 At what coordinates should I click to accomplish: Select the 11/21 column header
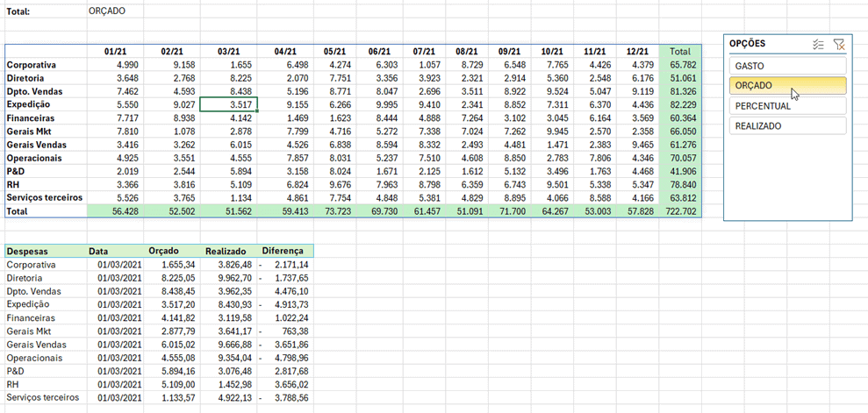tap(593, 52)
